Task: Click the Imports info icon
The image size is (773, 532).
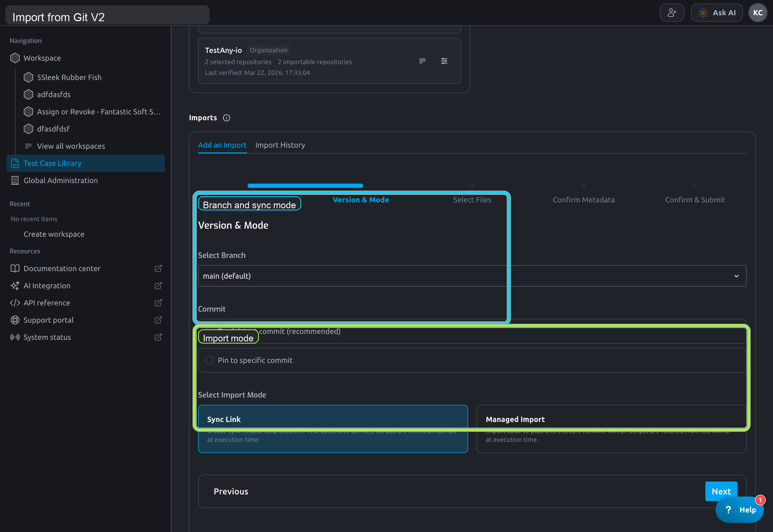Action: (x=226, y=118)
